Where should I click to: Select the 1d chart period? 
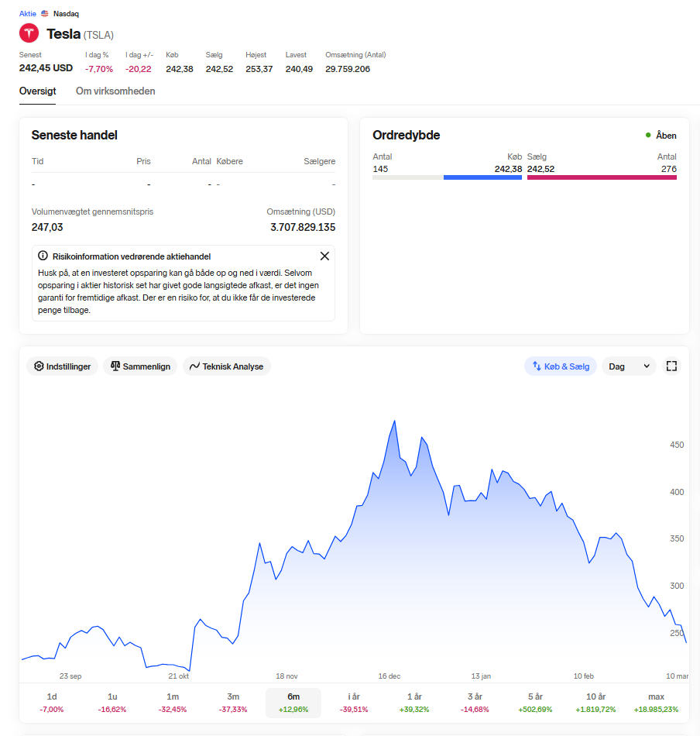[x=52, y=703]
